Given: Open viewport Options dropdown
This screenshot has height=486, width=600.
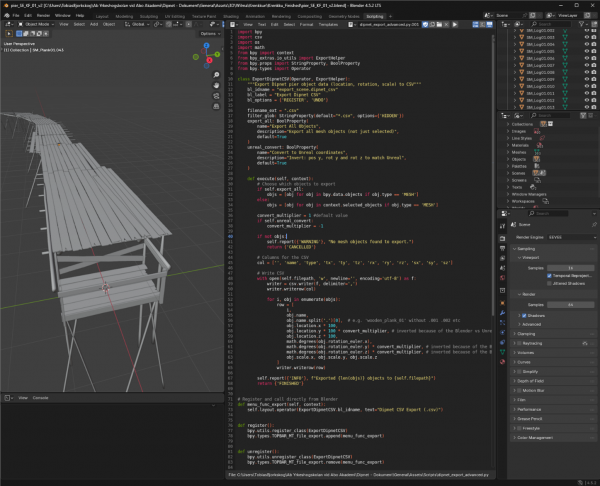Looking at the screenshot, I should pyautogui.click(x=210, y=34).
